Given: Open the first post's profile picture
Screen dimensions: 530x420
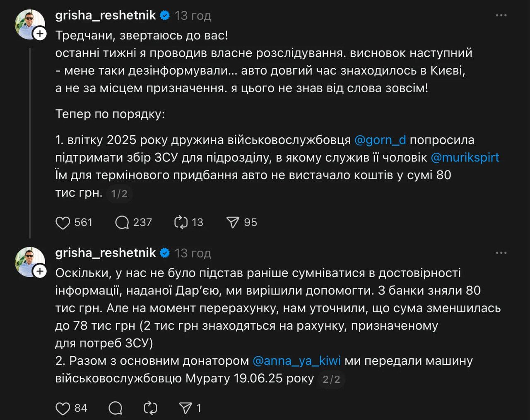Looking at the screenshot, I should click(28, 23).
